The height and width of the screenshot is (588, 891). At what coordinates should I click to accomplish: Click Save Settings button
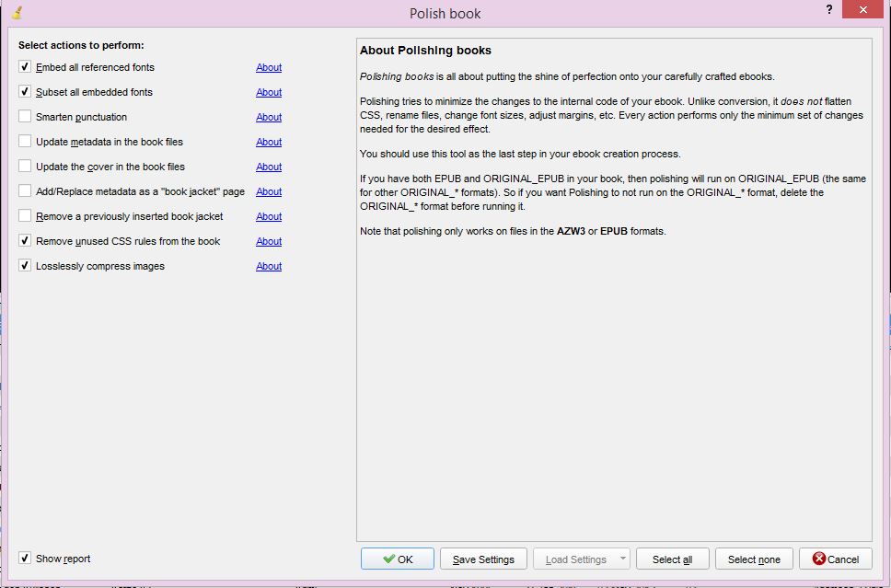[483, 559]
